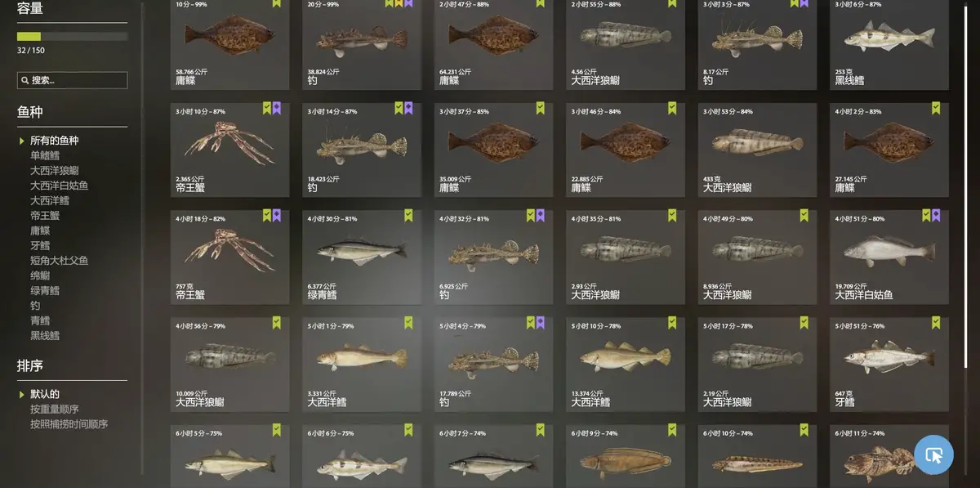Click purple badge on 757 克 帝王蟹 card
Image resolution: width=980 pixels, height=488 pixels.
(276, 215)
